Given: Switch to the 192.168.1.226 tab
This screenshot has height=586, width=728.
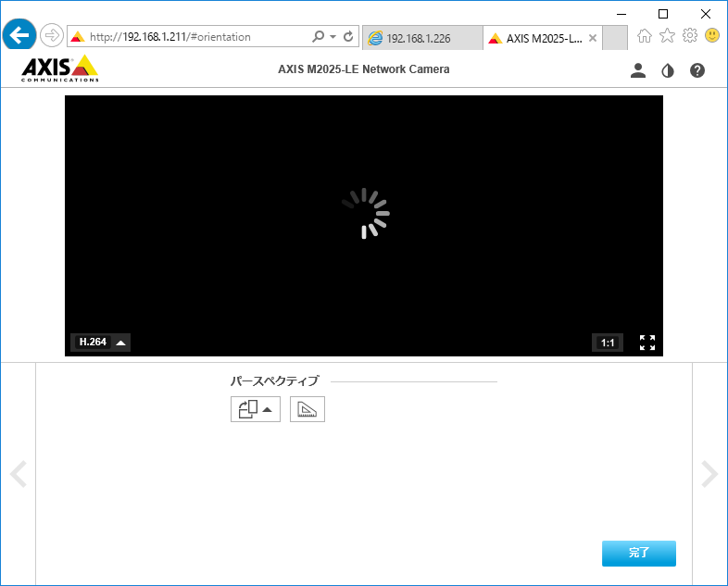Looking at the screenshot, I should [422, 38].
